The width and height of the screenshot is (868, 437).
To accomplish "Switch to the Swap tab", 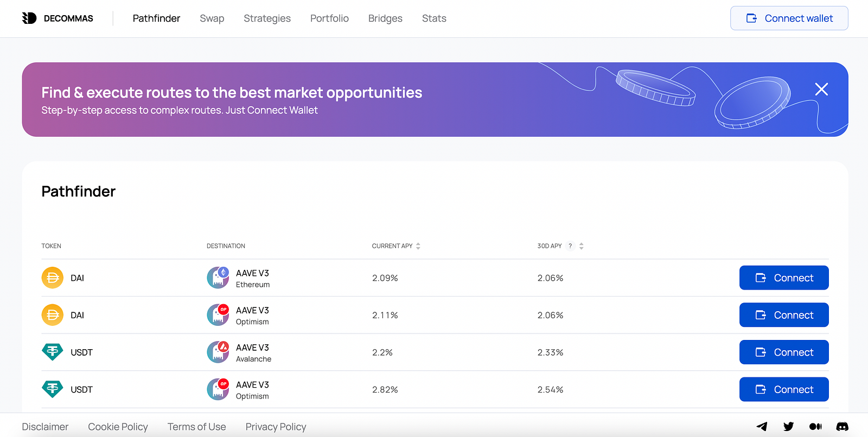I will coord(212,18).
